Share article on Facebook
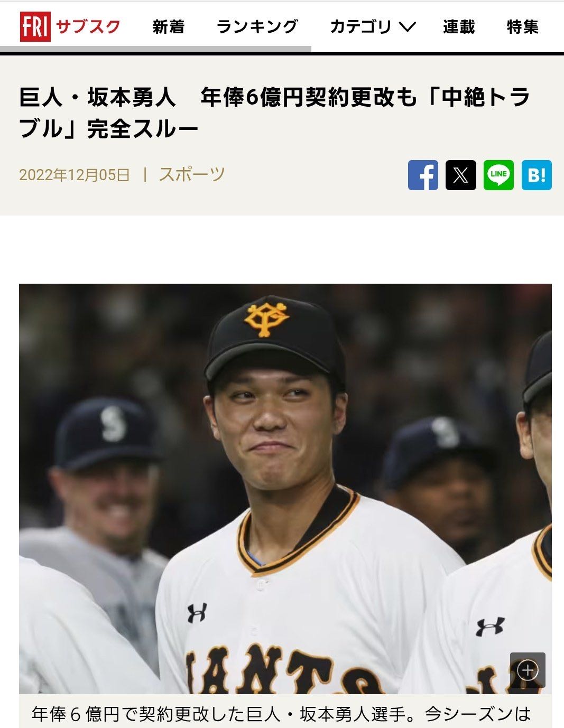The height and width of the screenshot is (728, 564). click(x=423, y=175)
